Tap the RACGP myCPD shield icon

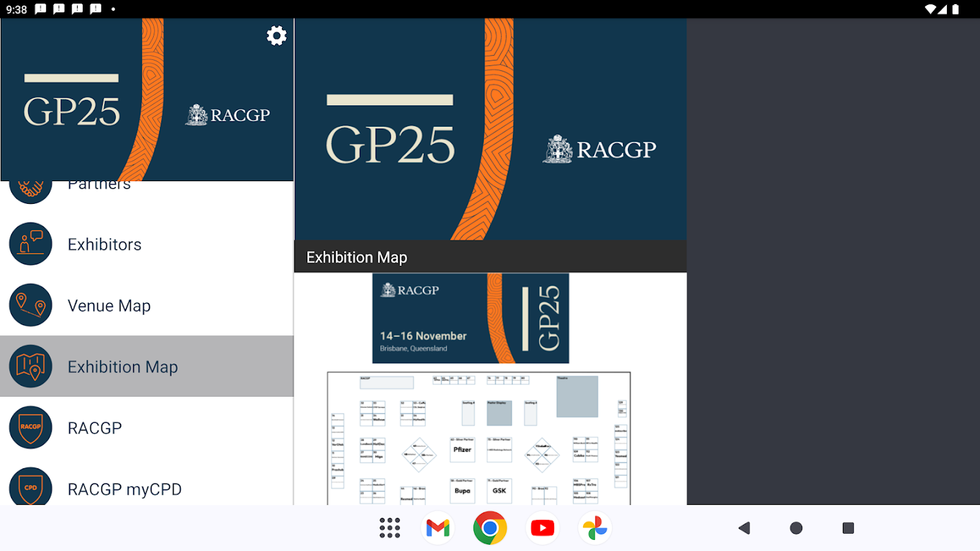(31, 487)
